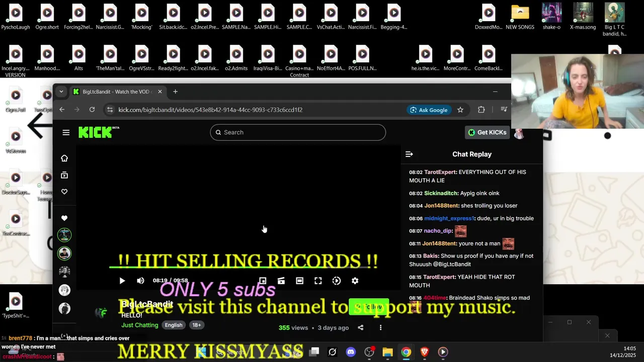This screenshot has width=644, height=362.
Task: Click the Chrome taskbar icon
Action: [x=406, y=352]
